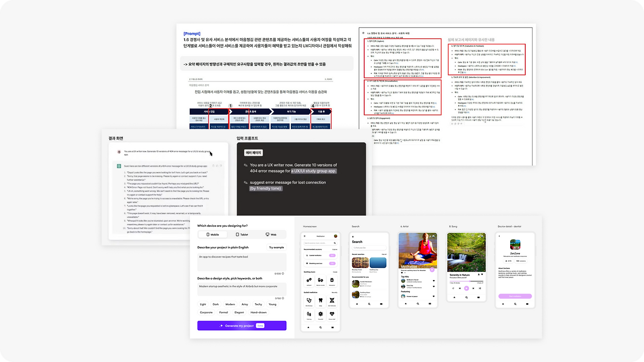Toggle the Hand-drawn style keyword
The image size is (644, 362).
259,312
